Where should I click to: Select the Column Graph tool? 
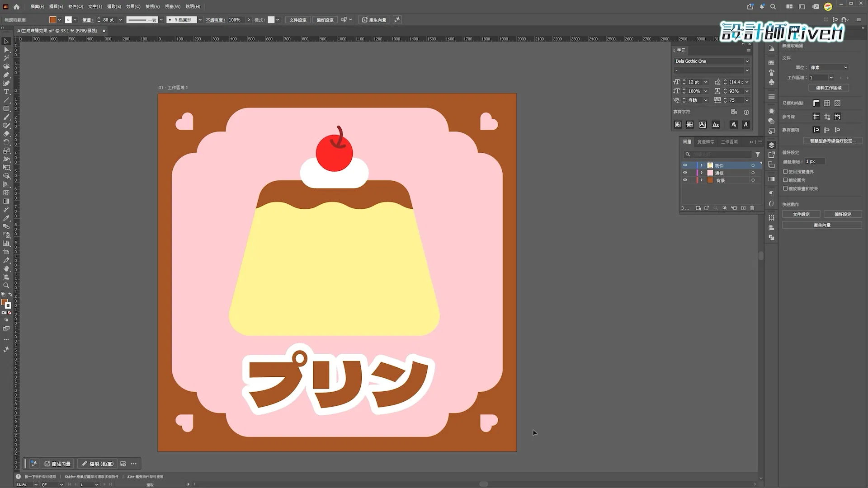[6, 244]
